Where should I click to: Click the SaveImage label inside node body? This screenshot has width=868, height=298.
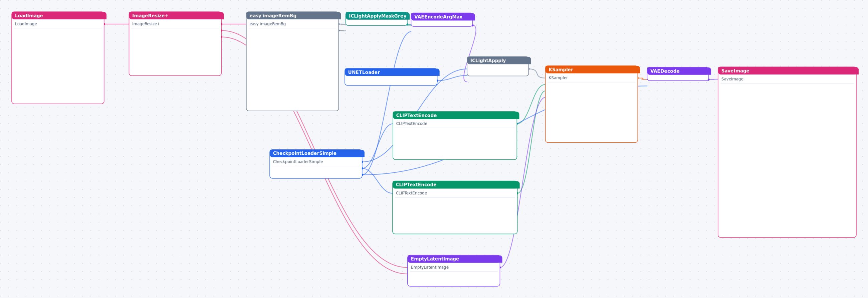point(732,79)
